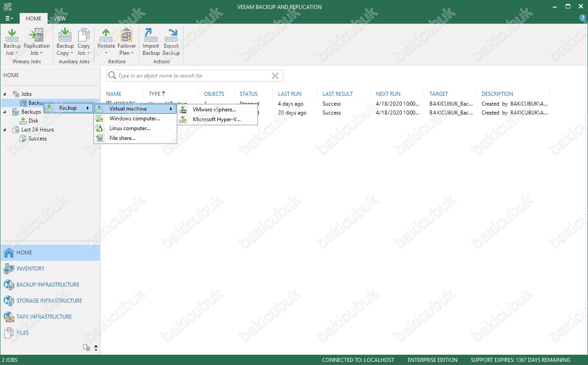
Task: Click 'ENTERPRISE EDITION' in status bar
Action: 433,360
